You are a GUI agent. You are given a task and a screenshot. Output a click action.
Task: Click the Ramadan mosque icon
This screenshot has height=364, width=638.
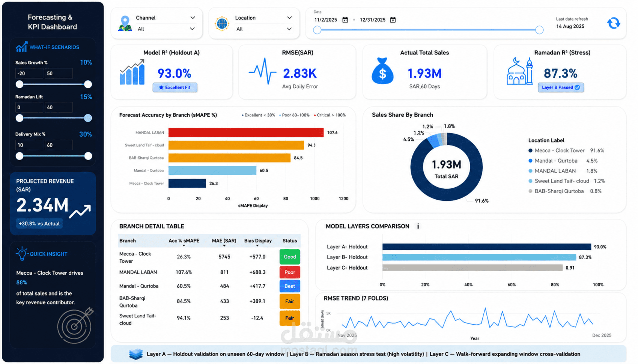pos(519,71)
